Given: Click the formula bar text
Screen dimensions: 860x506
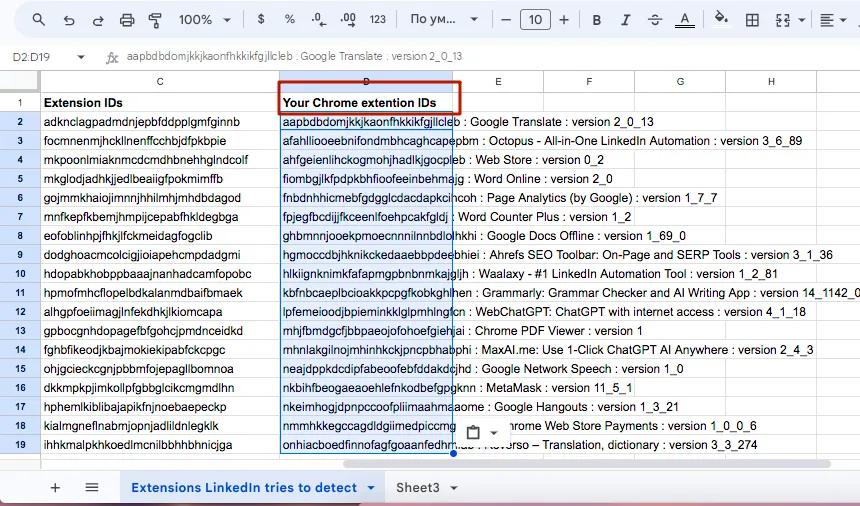Looking at the screenshot, I should tap(295, 56).
